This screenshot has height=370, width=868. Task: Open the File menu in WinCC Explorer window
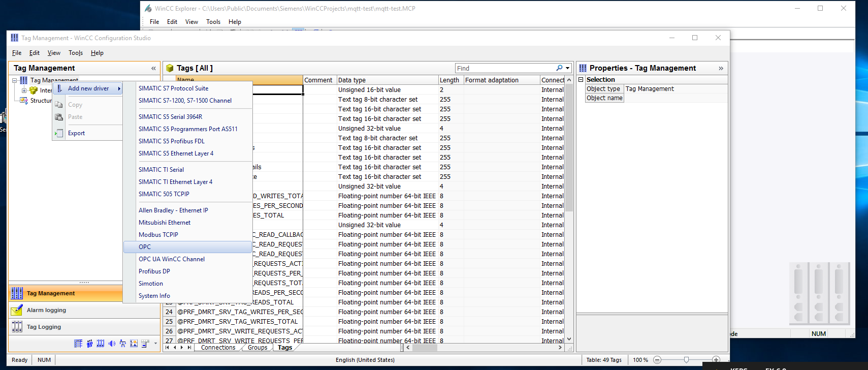[x=154, y=22]
